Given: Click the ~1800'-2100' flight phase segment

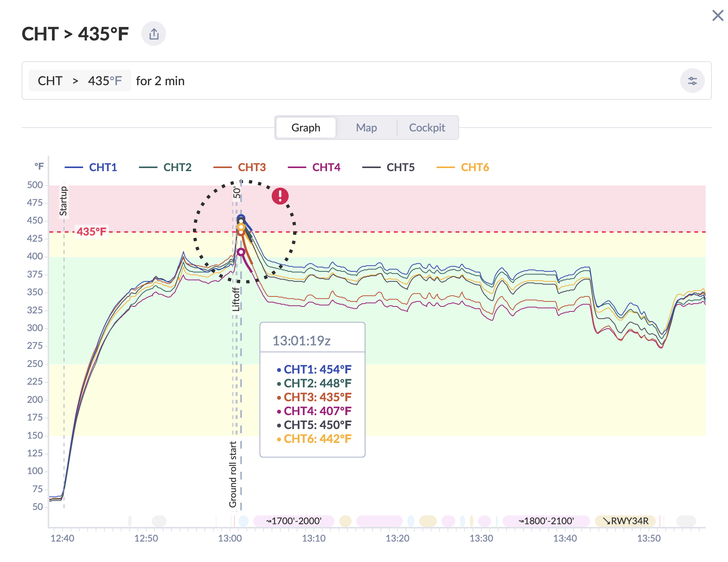Looking at the screenshot, I should coord(546,521).
